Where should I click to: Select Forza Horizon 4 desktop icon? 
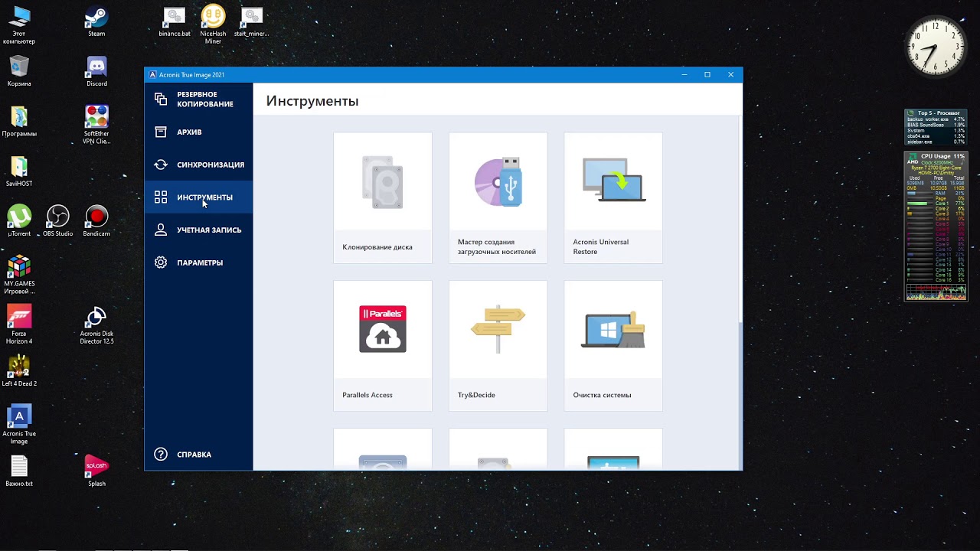point(19,324)
